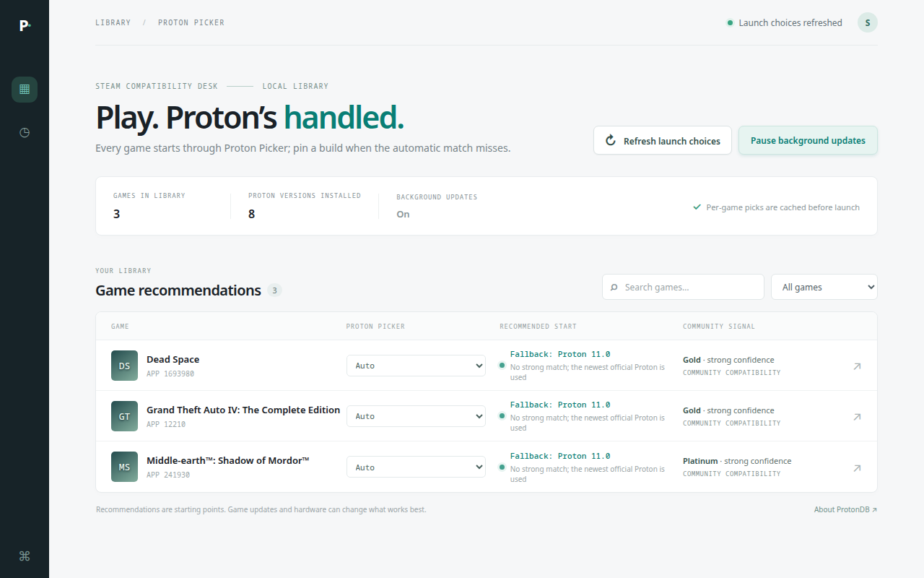Click the Game recommendations count badge
Viewport: 924px width, 578px height.
(274, 290)
